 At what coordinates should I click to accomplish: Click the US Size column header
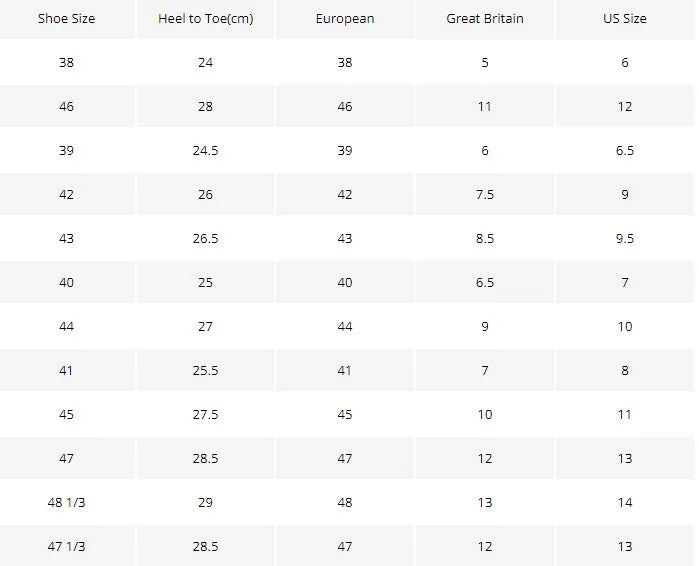(625, 19)
